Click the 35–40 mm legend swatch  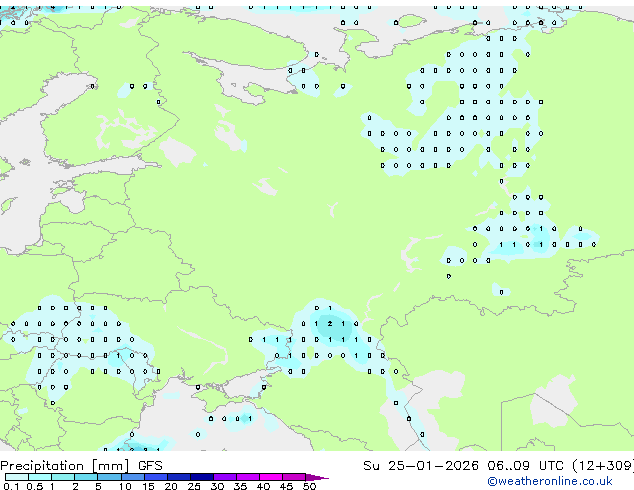coord(248,477)
